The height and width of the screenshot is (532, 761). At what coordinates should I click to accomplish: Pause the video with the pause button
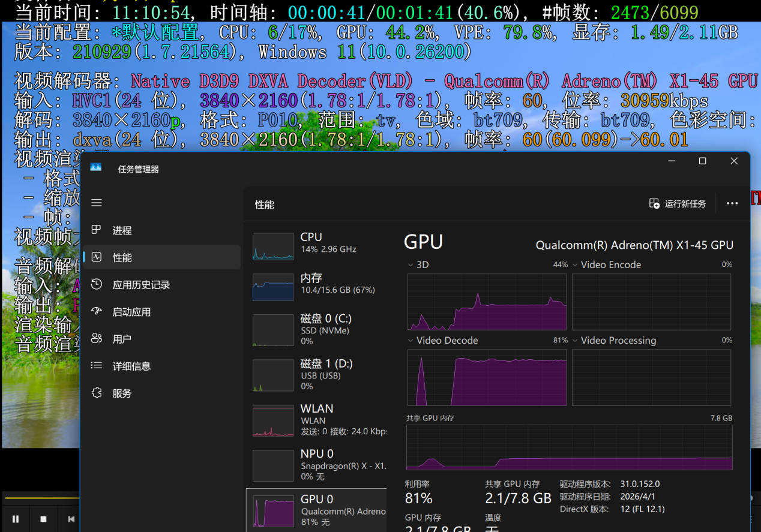point(16,519)
